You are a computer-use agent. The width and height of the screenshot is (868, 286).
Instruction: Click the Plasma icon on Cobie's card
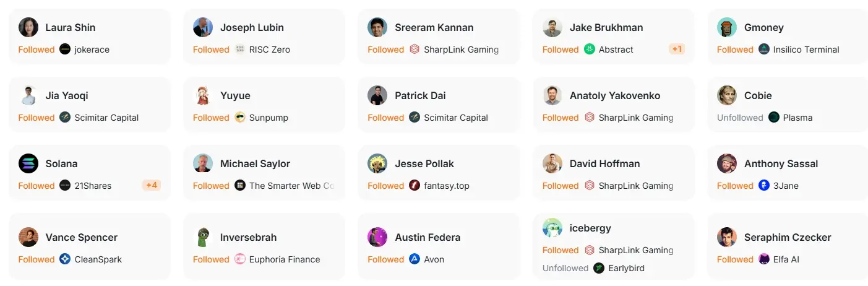[x=774, y=118]
